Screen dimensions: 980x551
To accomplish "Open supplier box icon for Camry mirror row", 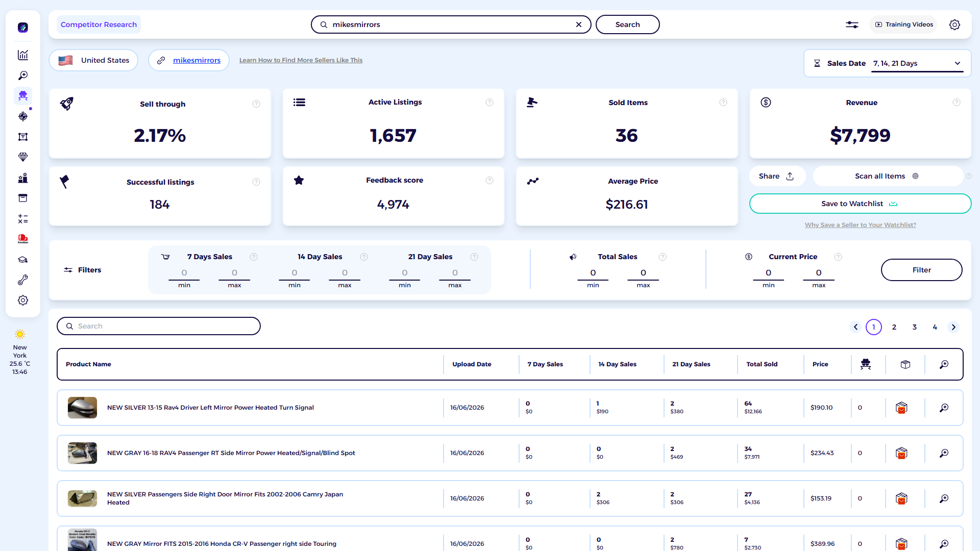I will pyautogui.click(x=901, y=498).
